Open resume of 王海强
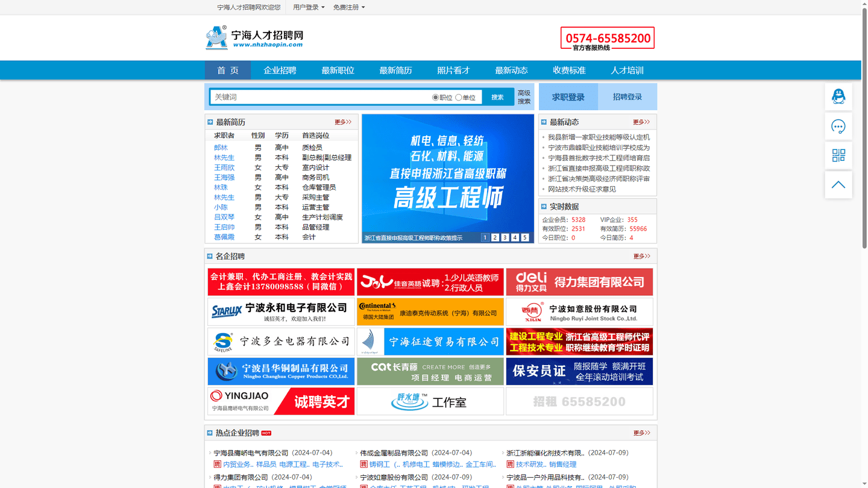 (224, 177)
